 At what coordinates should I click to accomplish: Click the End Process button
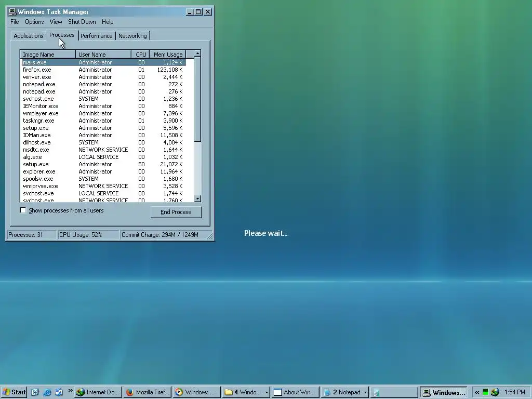tap(176, 212)
